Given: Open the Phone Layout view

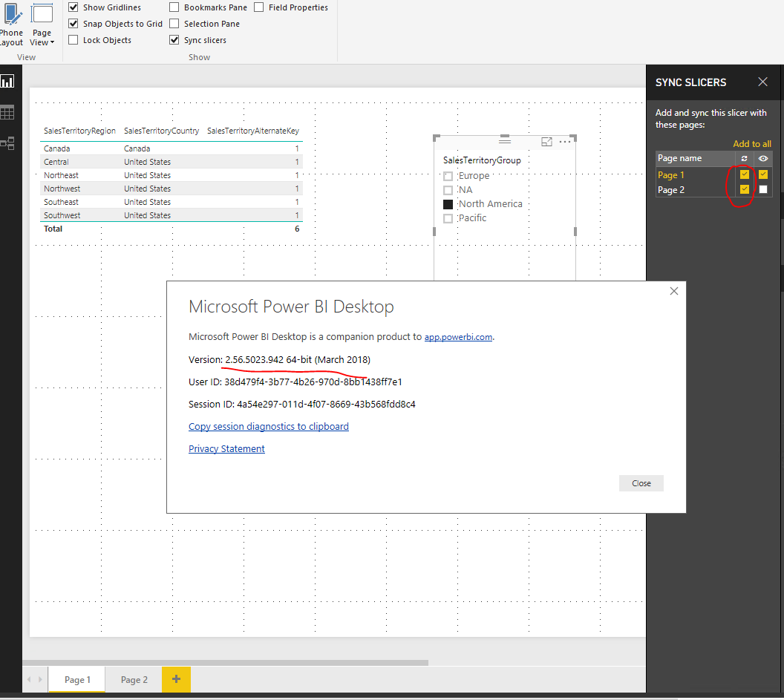Looking at the screenshot, I should [x=11, y=24].
